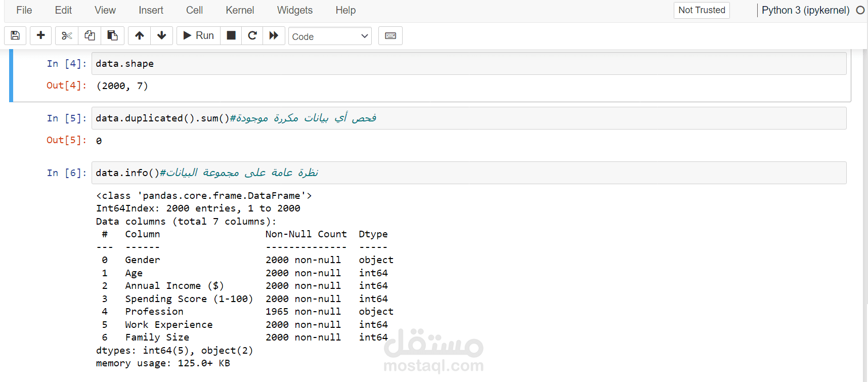
Task: Save the notebook with the floppy disk icon
Action: pos(15,35)
